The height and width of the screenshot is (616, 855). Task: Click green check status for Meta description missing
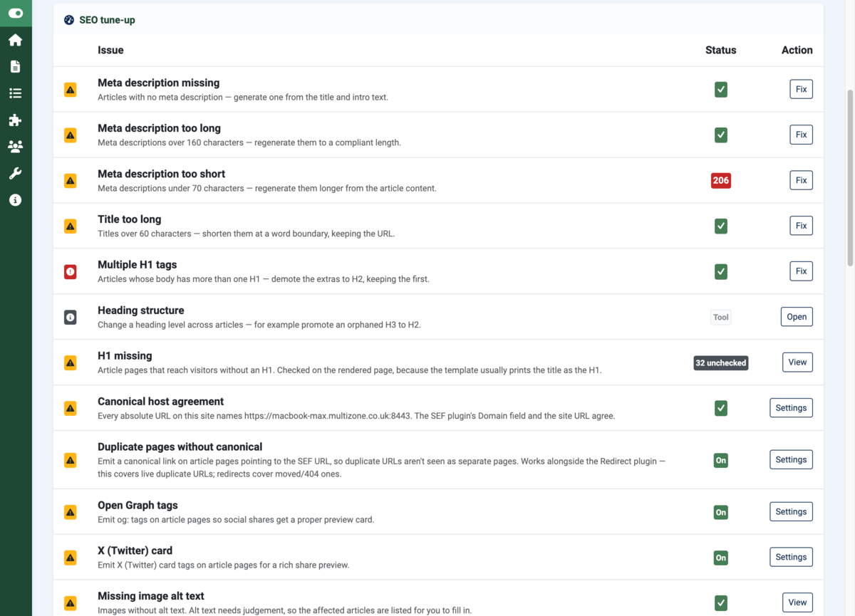[x=721, y=90]
